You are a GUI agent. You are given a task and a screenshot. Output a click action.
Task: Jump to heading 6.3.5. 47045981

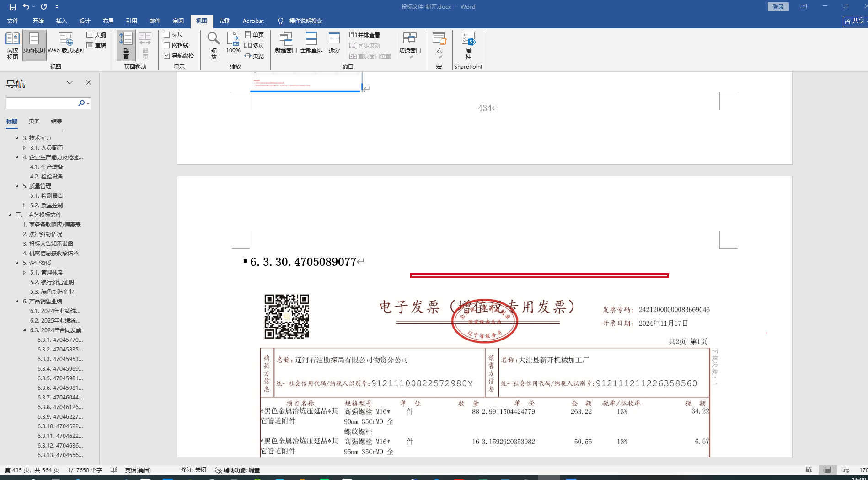pos(60,378)
